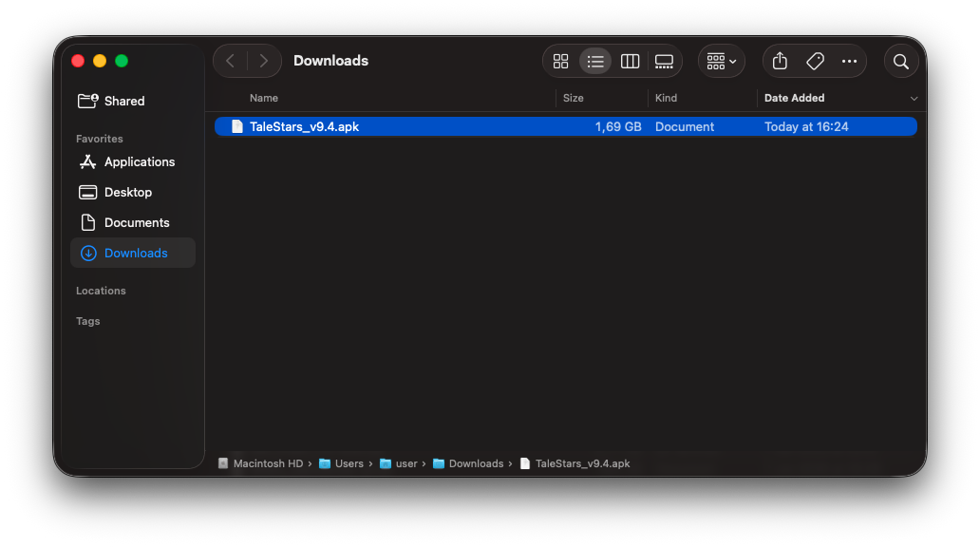Image resolution: width=980 pixels, height=547 pixels.
Task: Click the Applications sidebar icon
Action: tap(87, 161)
